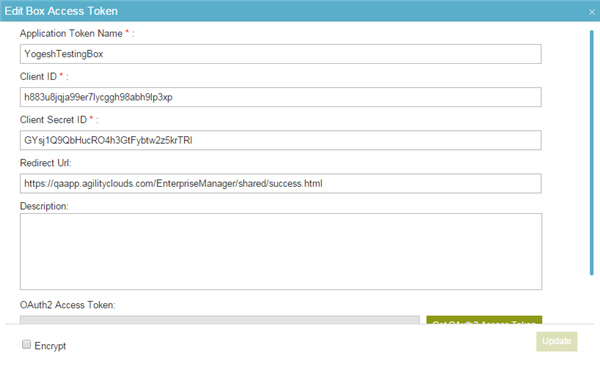Close the Edit Box Access Token dialog
Viewport: 600px width, 366px height.
(x=592, y=12)
